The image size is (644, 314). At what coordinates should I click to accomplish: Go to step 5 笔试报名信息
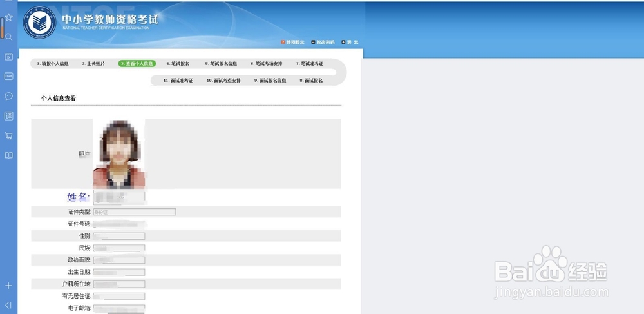coord(221,64)
